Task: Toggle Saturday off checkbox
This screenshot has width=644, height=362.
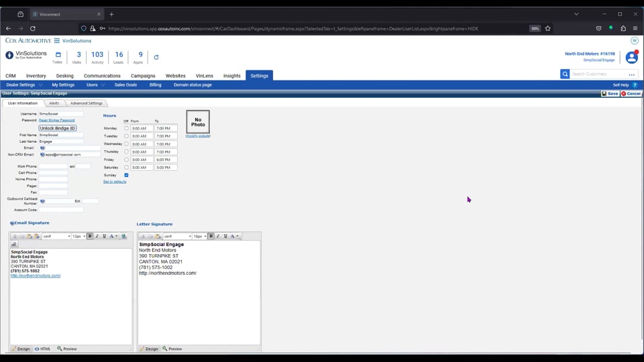Action: [x=127, y=167]
